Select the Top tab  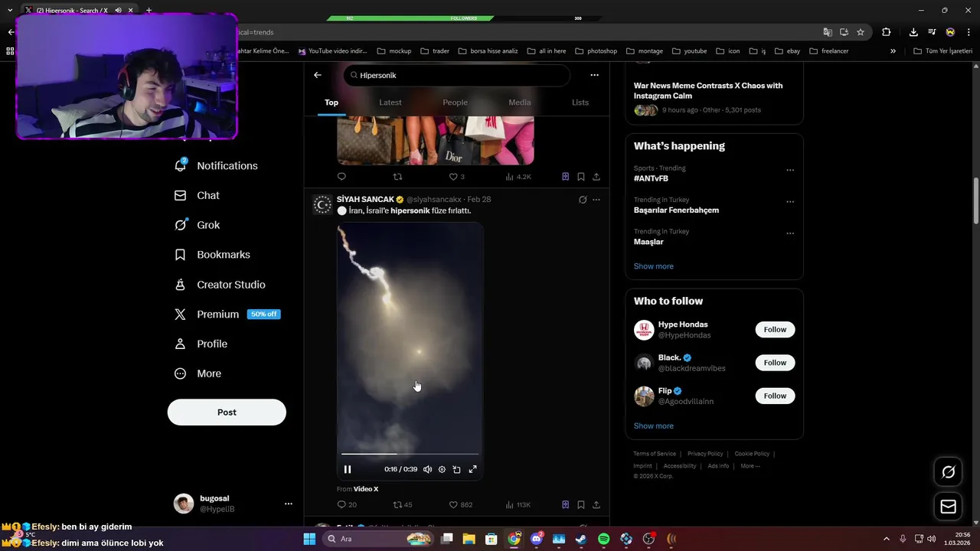coord(332,103)
